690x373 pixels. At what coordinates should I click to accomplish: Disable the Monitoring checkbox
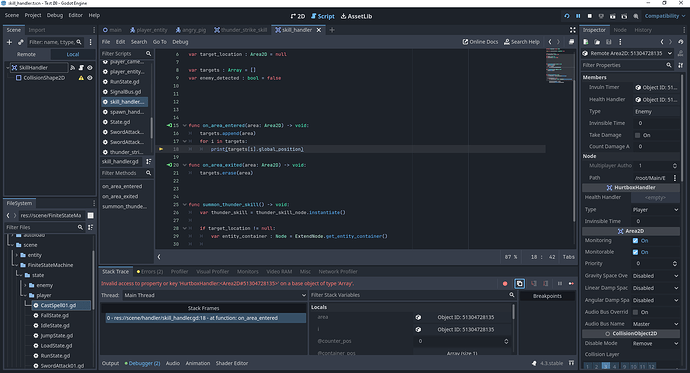[635, 241]
